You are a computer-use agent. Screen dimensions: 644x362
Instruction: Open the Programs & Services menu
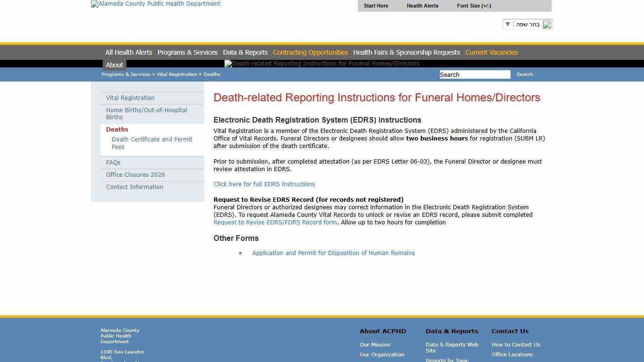pos(187,52)
